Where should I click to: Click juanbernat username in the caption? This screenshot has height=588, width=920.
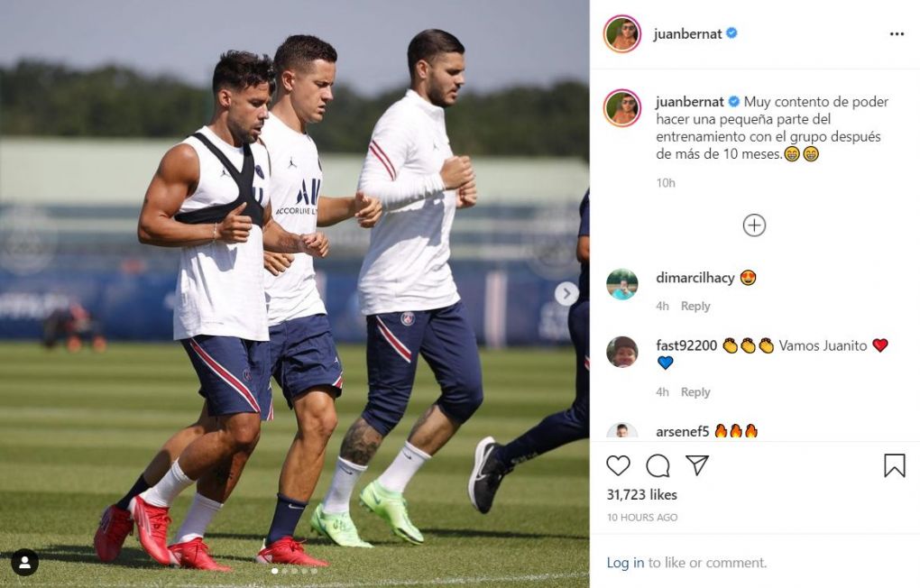point(690,102)
